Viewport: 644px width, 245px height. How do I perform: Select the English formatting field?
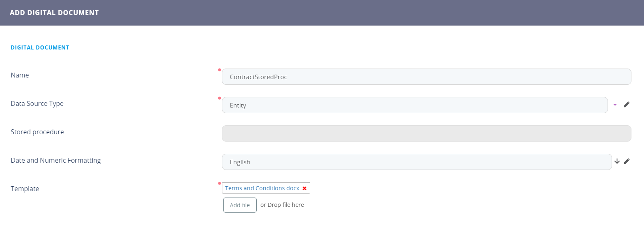coord(416,162)
